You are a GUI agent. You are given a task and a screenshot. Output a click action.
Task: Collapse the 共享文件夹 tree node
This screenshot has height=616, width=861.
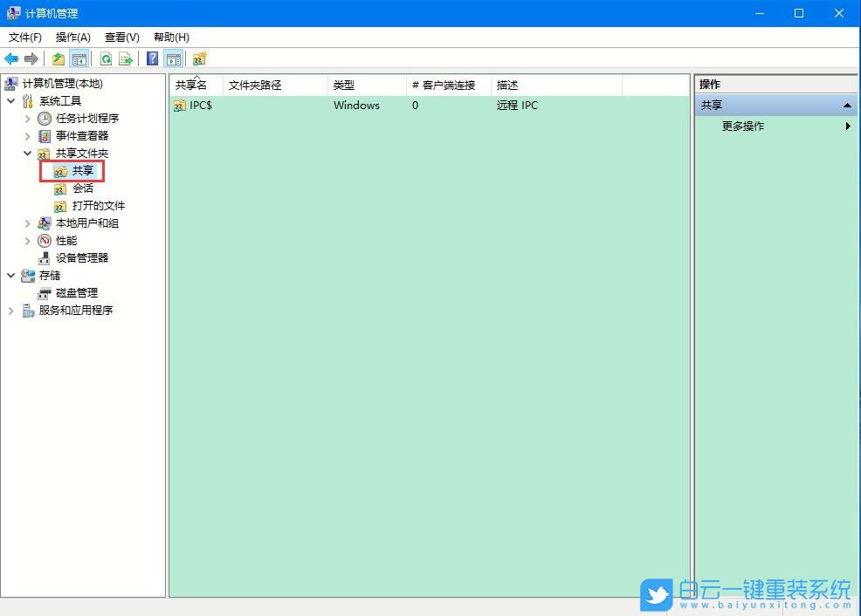click(28, 154)
